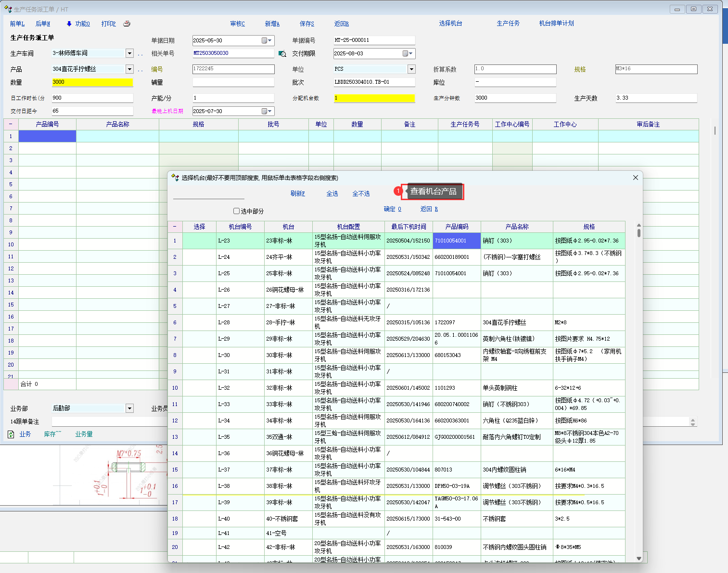Click the 选择 cell for machine L-24
Viewport: 728px width, 573px height.
tap(199, 257)
